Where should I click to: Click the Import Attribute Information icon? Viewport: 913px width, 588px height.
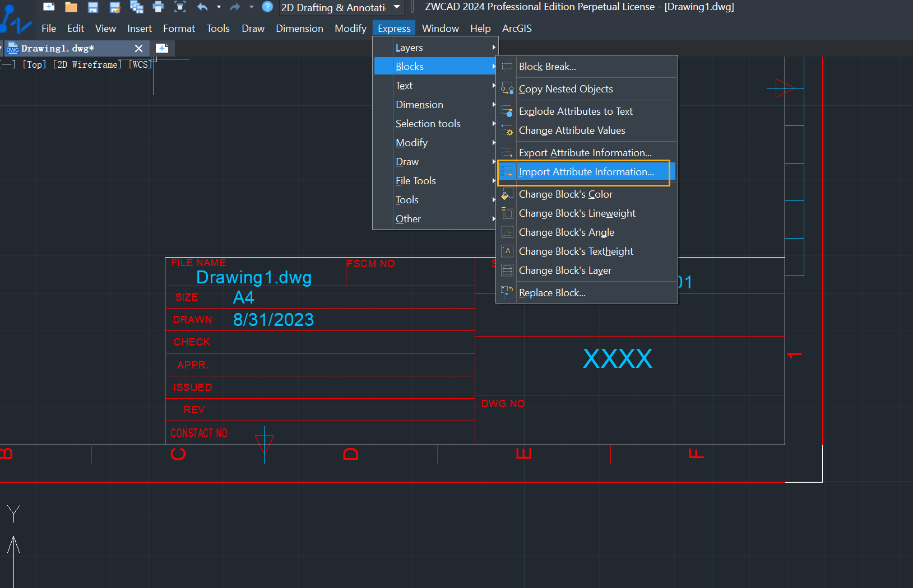pos(507,172)
